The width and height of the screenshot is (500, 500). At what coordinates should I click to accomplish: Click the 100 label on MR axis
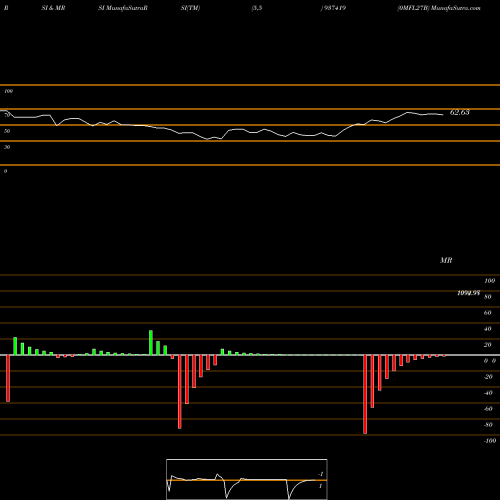489,281
